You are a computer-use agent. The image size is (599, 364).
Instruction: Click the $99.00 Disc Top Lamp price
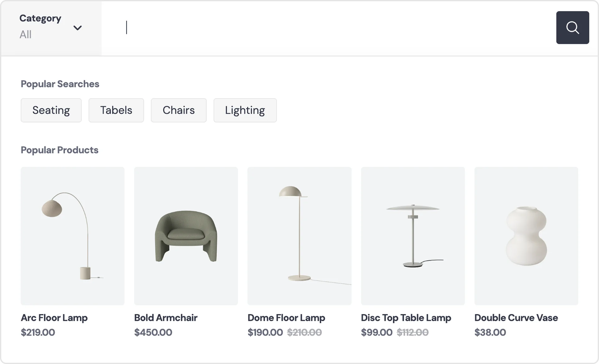pos(377,332)
